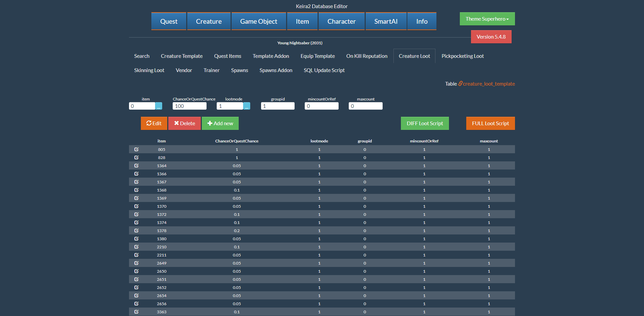644x316 pixels.
Task: Click edit icon for item 1372 row
Action: tap(136, 214)
